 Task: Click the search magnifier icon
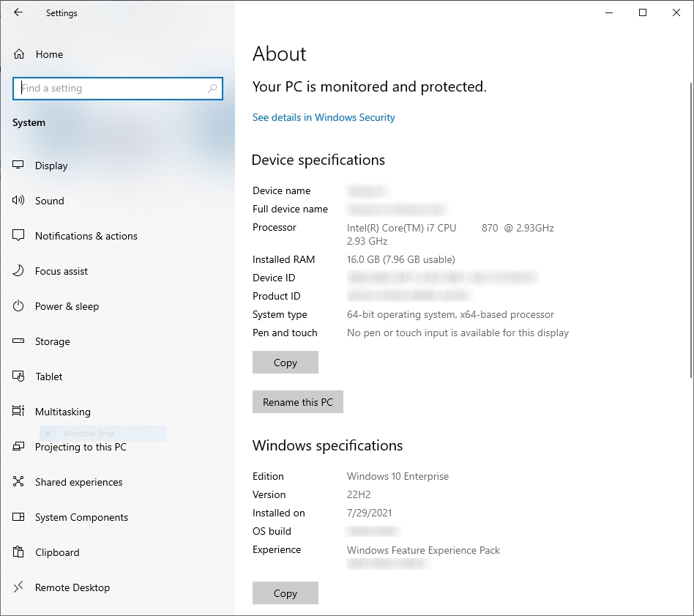coord(212,89)
